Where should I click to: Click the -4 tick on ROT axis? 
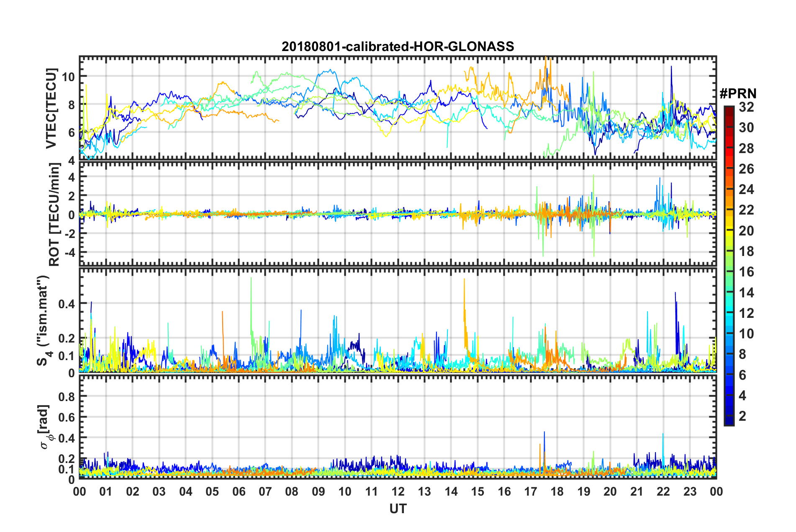click(69, 253)
